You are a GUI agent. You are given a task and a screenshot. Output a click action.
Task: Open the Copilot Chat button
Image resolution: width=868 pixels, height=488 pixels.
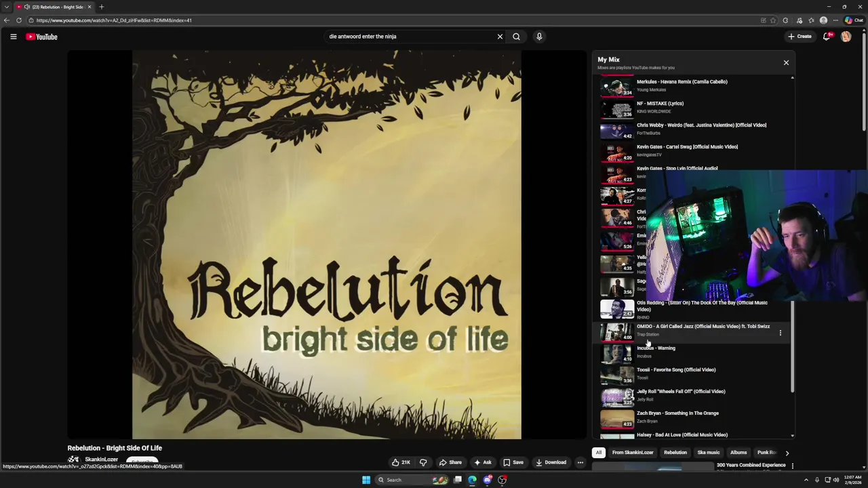[x=854, y=20]
